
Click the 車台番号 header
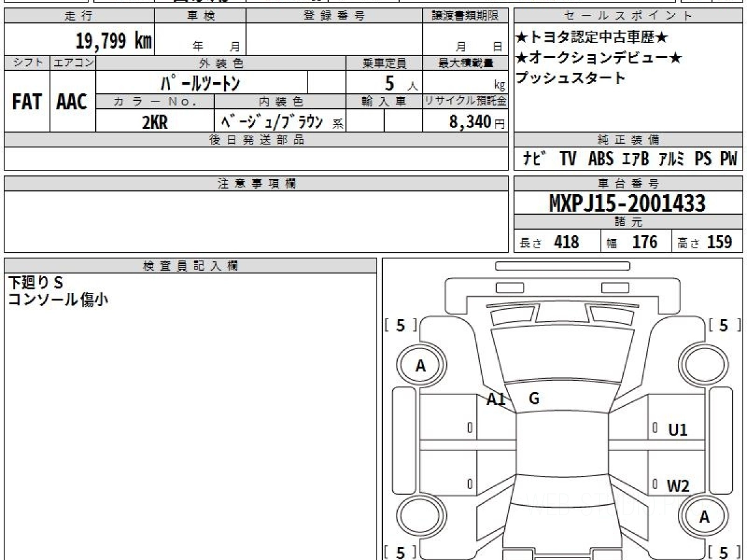[x=628, y=183]
